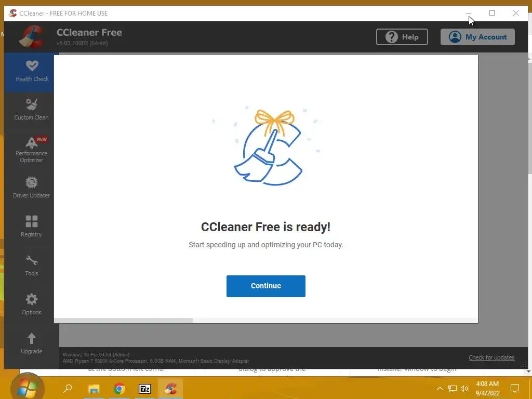Viewport: 532px width, 399px height.
Task: Click the Upgrade arrow icon
Action: coord(32,338)
